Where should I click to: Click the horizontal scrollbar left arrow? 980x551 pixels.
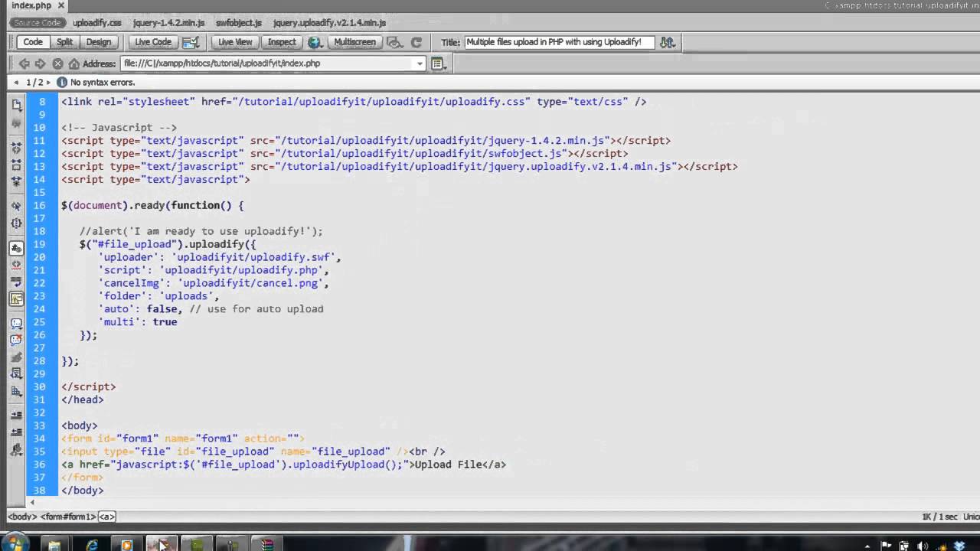point(32,503)
